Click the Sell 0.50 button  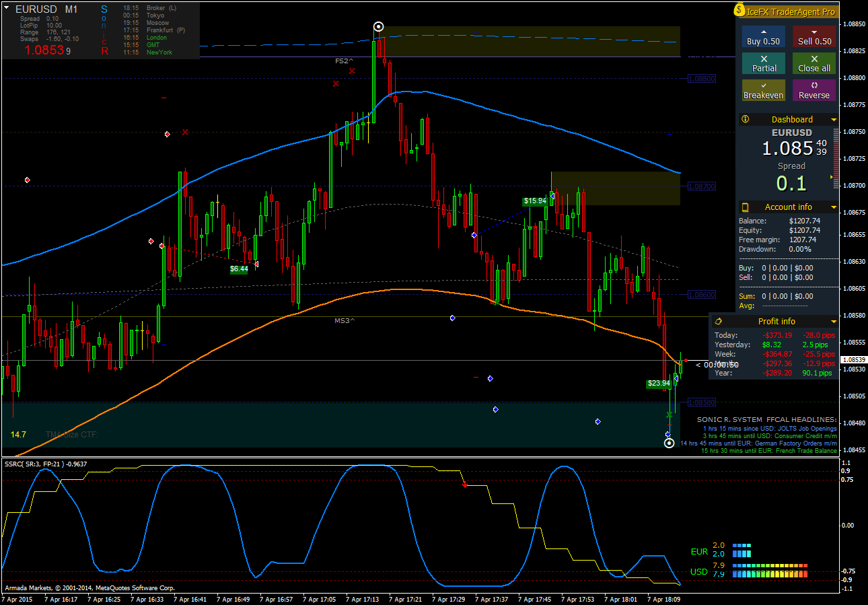point(814,36)
